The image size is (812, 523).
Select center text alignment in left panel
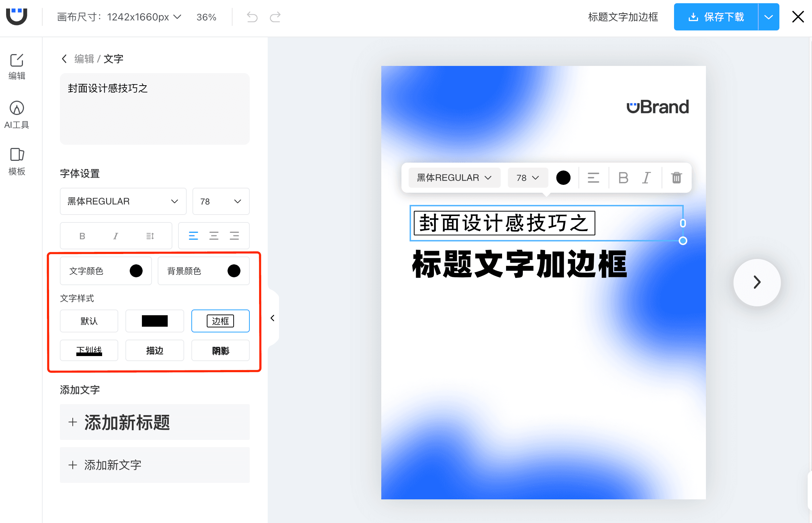(x=214, y=236)
